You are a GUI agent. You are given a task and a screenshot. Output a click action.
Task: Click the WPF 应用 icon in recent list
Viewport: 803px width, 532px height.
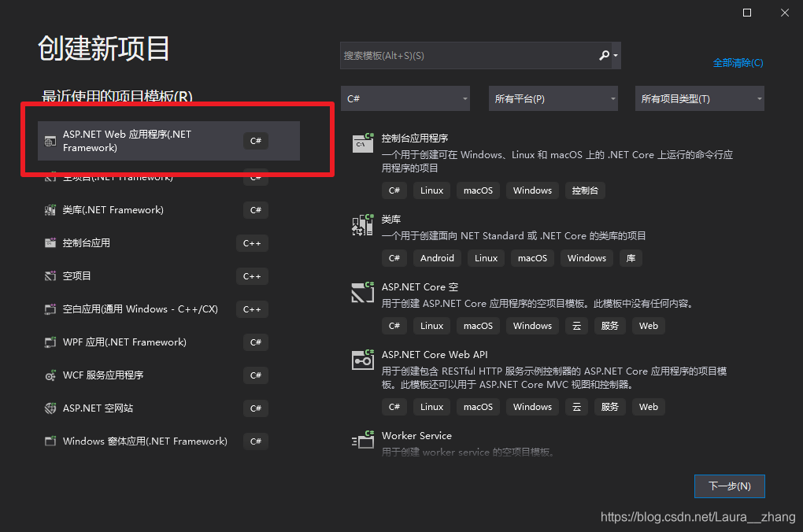coord(50,342)
